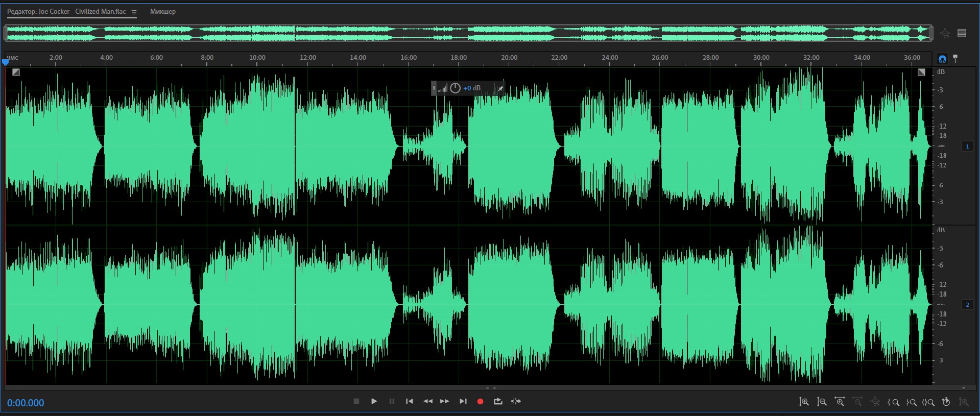980x416 pixels.
Task: Click the dimmed Zoom Out Time icon
Action: click(857, 402)
